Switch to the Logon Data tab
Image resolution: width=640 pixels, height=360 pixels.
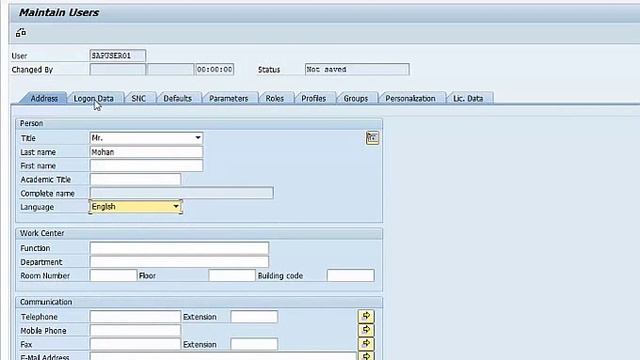(93, 98)
